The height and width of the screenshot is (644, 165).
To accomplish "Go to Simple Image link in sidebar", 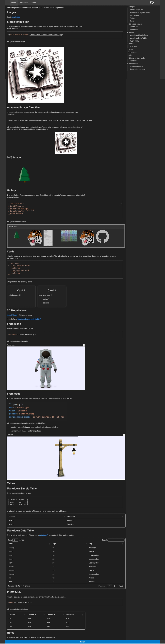I will coord(136,10).
